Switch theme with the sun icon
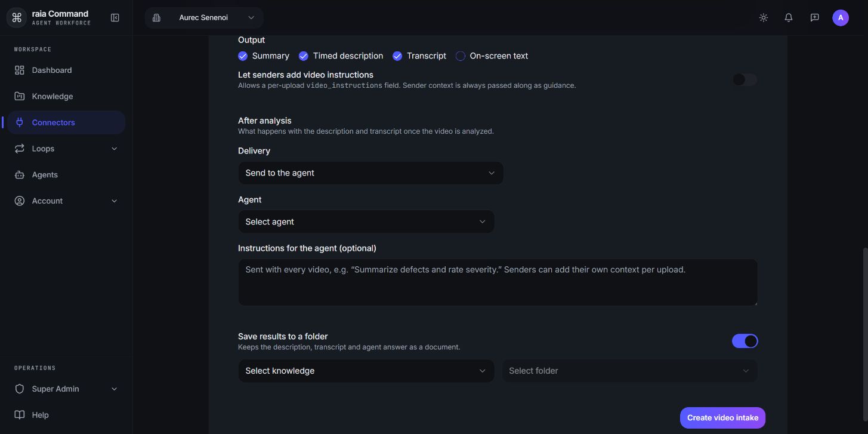The width and height of the screenshot is (868, 434). pos(763,18)
